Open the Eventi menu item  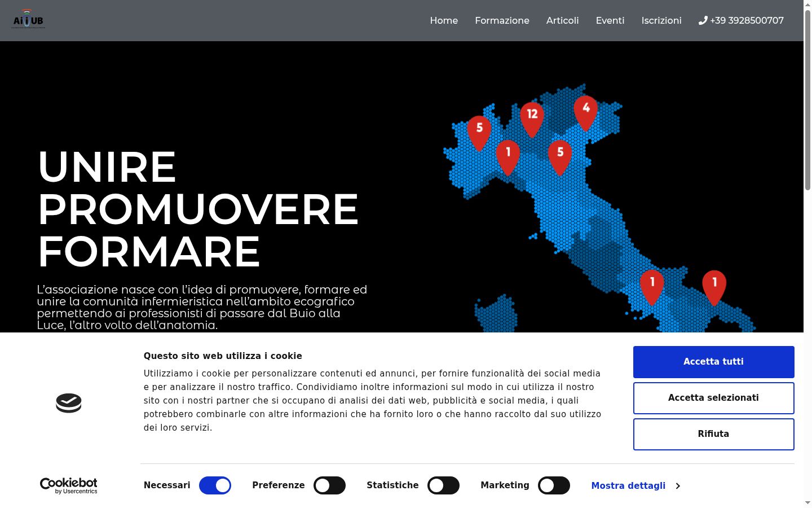(610, 20)
